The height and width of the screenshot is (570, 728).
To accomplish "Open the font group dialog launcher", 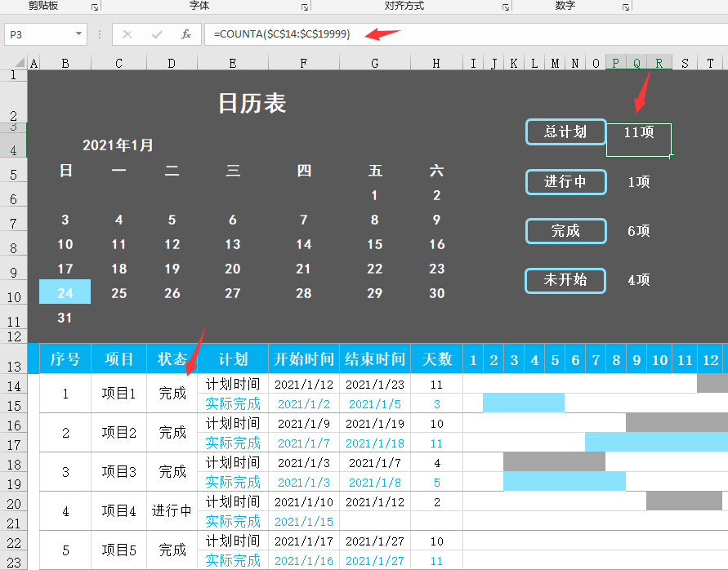I will click(305, 7).
